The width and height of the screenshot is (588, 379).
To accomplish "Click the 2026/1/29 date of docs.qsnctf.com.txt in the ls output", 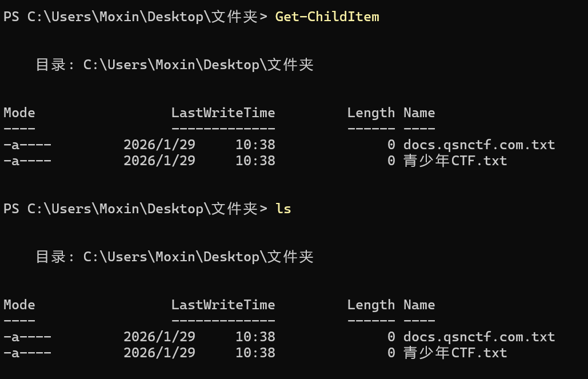I will coord(159,337).
